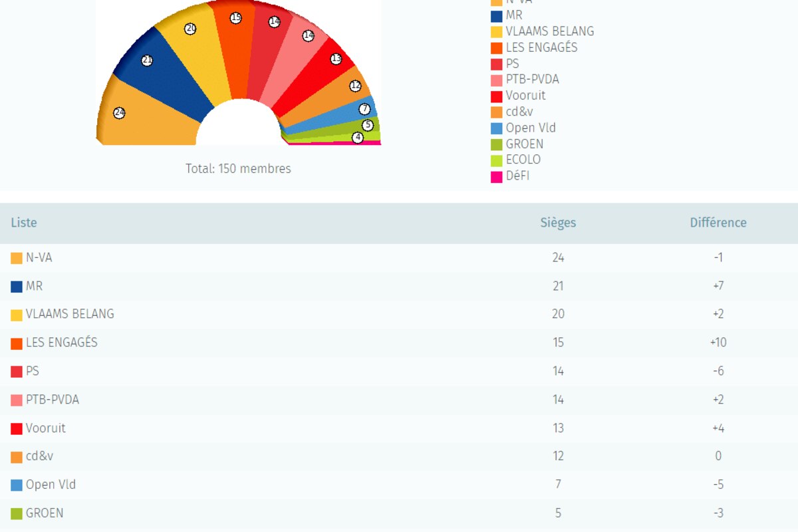This screenshot has height=532, width=798.
Task: Click the 'Total: 150 membres' caption
Action: 238,169
